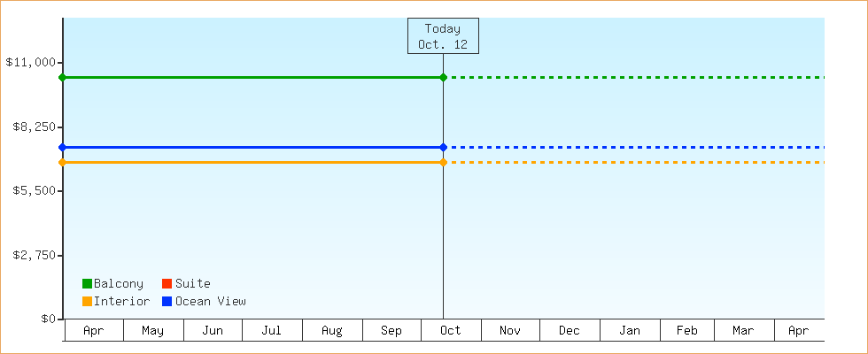Select the Oct month on the timeline axis

pos(451,331)
